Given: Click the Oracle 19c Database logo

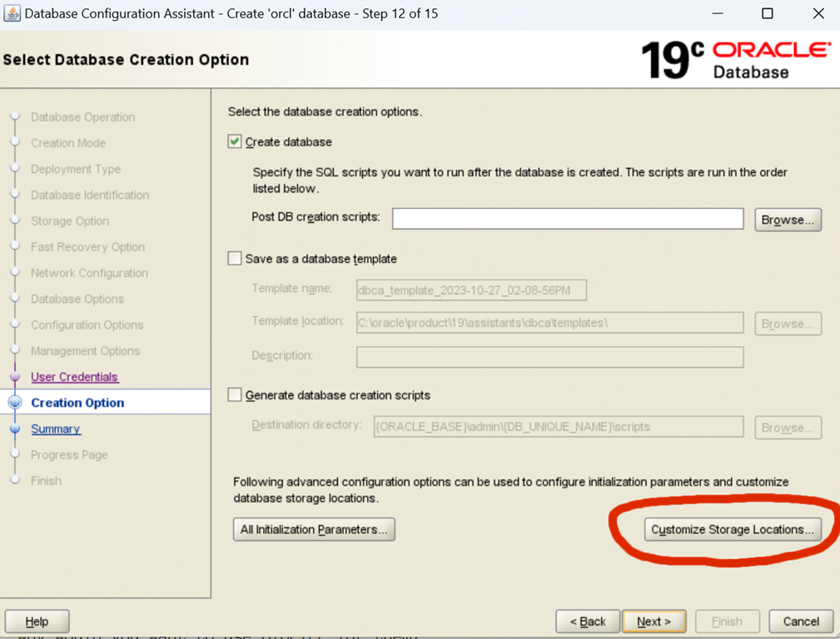Looking at the screenshot, I should coord(735,60).
